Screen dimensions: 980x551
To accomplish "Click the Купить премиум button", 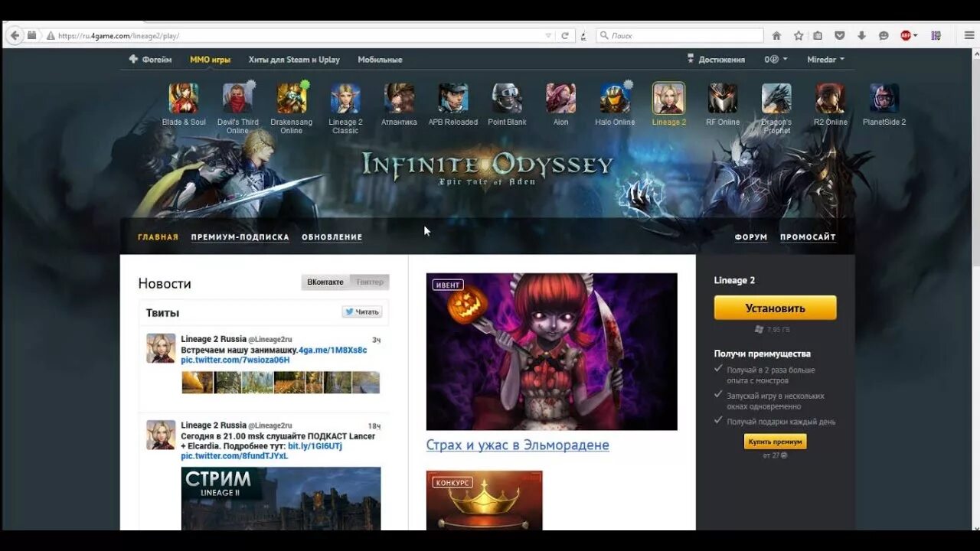I will pos(775,442).
